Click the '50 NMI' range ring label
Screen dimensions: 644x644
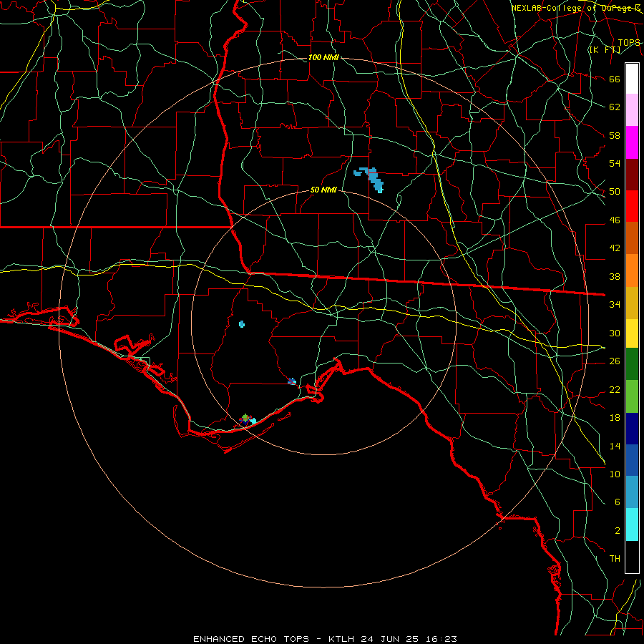tap(323, 190)
